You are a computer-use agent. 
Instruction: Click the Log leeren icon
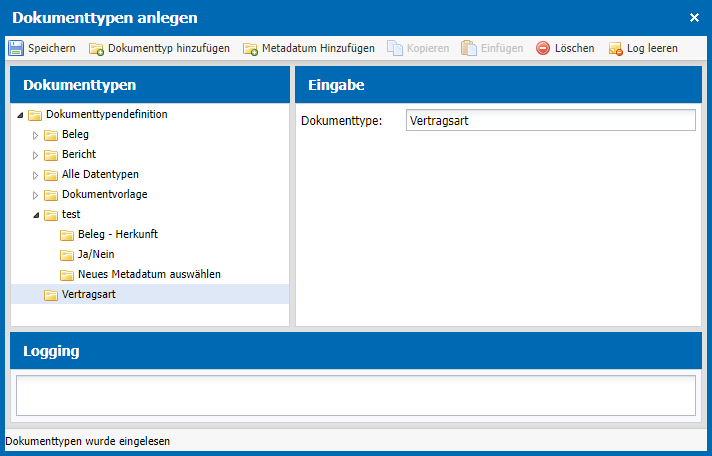pyautogui.click(x=615, y=49)
